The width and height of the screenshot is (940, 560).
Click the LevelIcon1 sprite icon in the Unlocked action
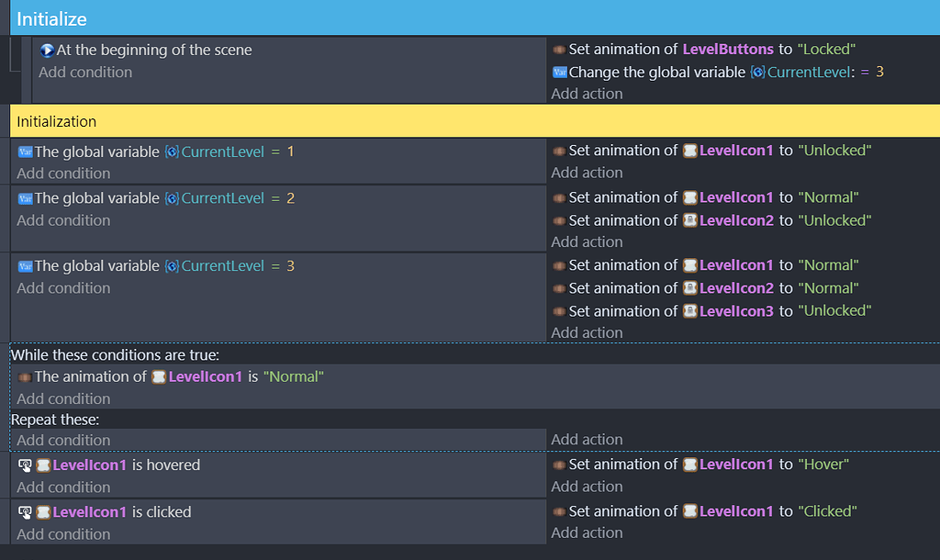pyautogui.click(x=692, y=150)
